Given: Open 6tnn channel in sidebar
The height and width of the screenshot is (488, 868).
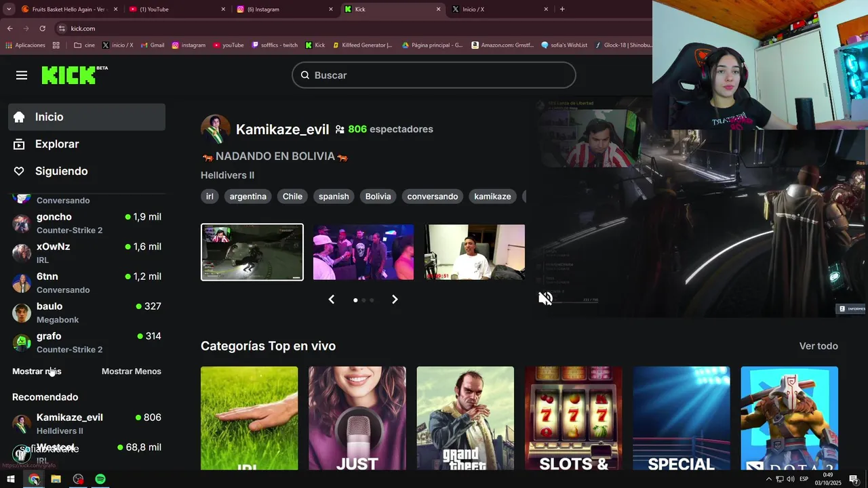Looking at the screenshot, I should point(87,283).
